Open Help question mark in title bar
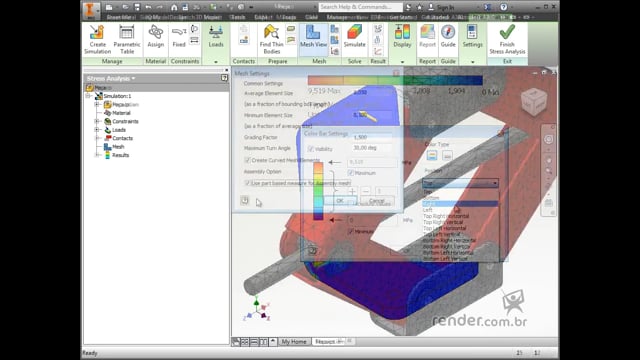 tap(504, 7)
